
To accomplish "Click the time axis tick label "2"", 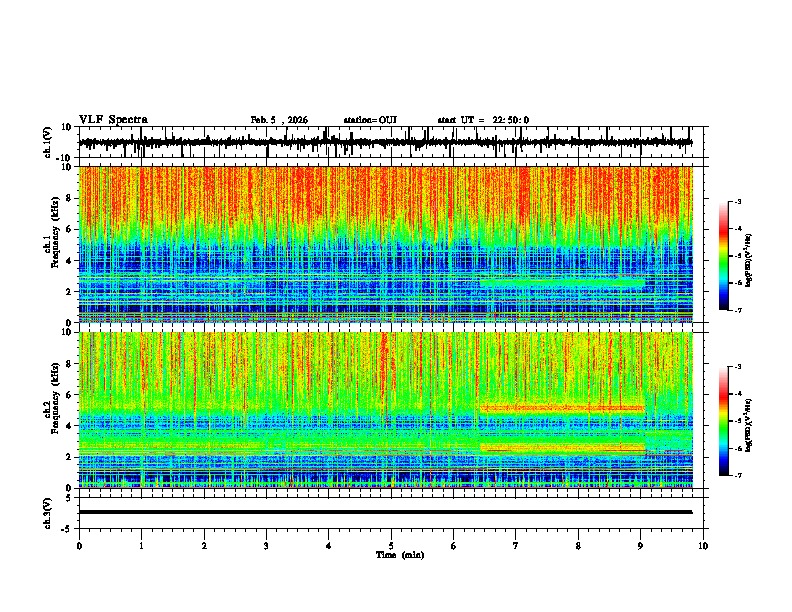I will tap(204, 546).
